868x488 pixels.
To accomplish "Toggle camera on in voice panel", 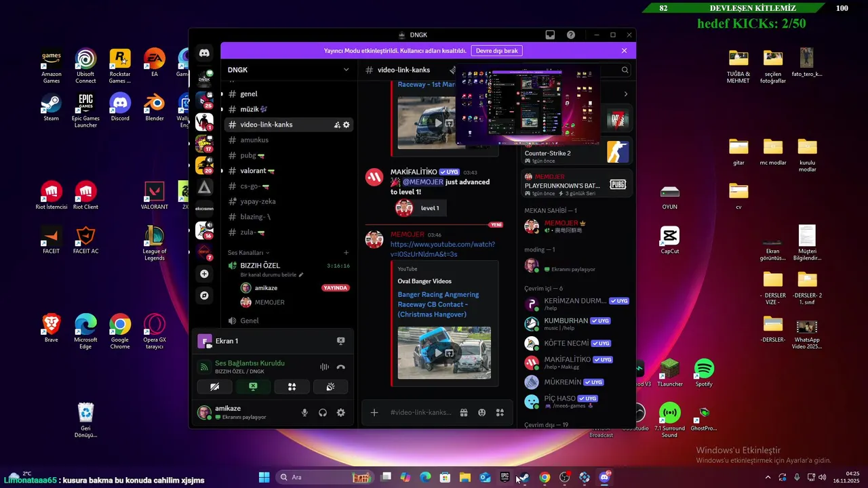I will coord(215,387).
